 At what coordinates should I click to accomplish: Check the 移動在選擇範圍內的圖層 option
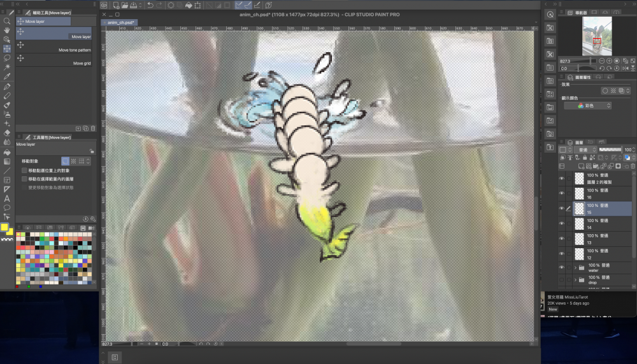click(x=24, y=179)
